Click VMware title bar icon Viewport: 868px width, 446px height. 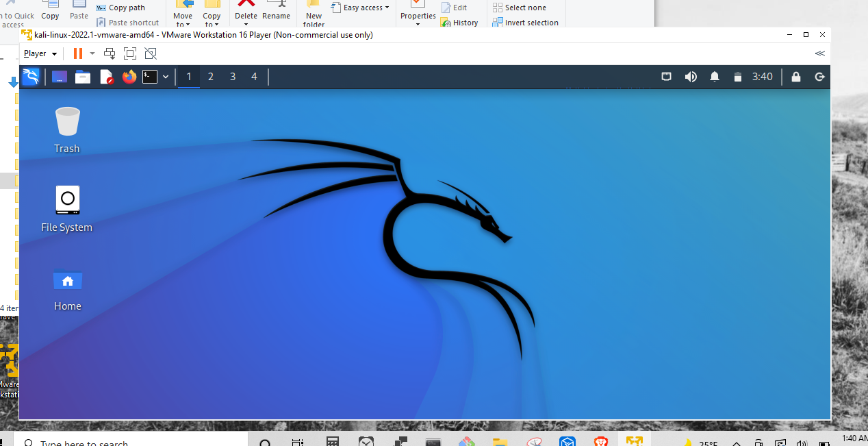pos(27,35)
